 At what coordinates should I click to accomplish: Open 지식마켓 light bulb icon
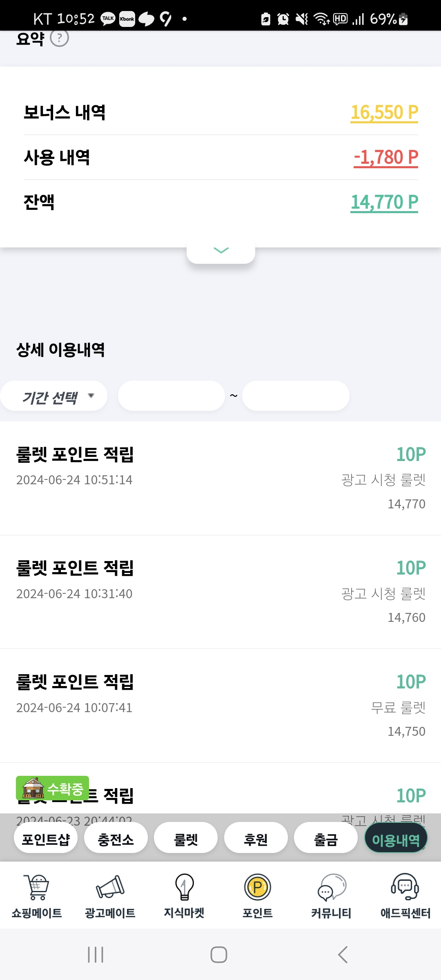tap(184, 887)
